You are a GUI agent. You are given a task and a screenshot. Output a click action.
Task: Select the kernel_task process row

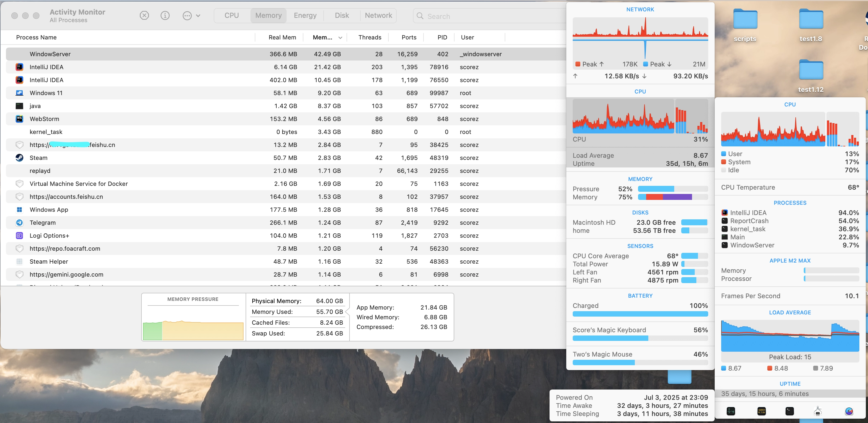tap(286, 132)
